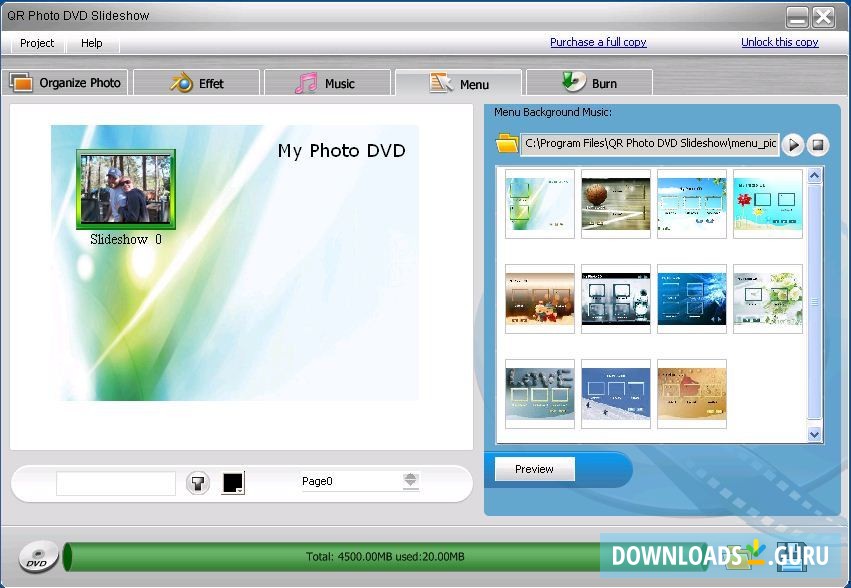Viewport: 851px width, 588px height.
Task: Click the Page0 spinner control
Action: click(410, 481)
